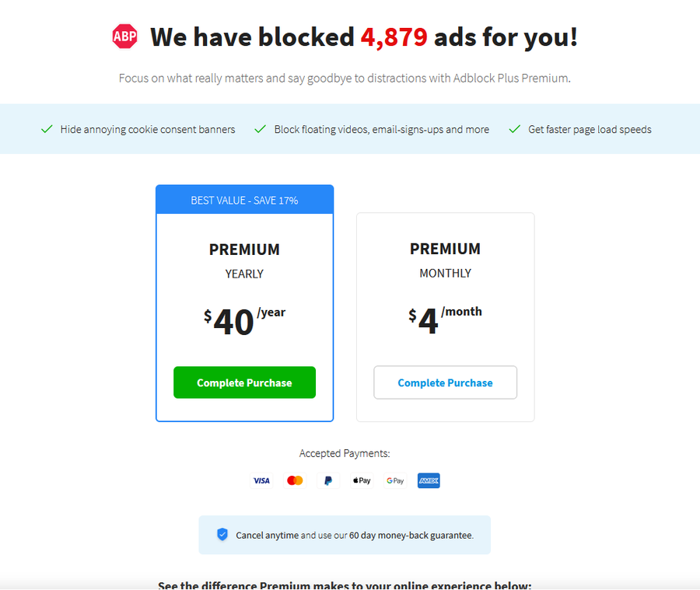This screenshot has height=590, width=700.
Task: Click the PayPal payment icon
Action: pyautogui.click(x=328, y=480)
